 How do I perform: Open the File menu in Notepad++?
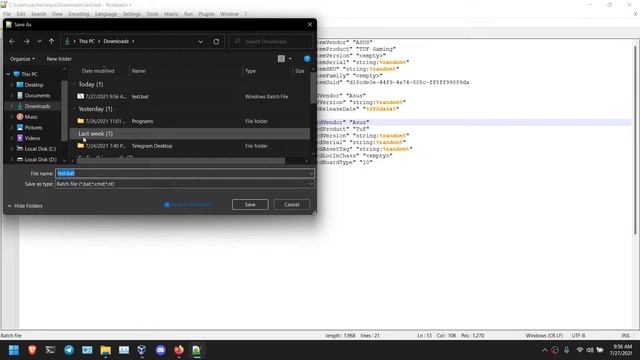pyautogui.click(x=7, y=14)
